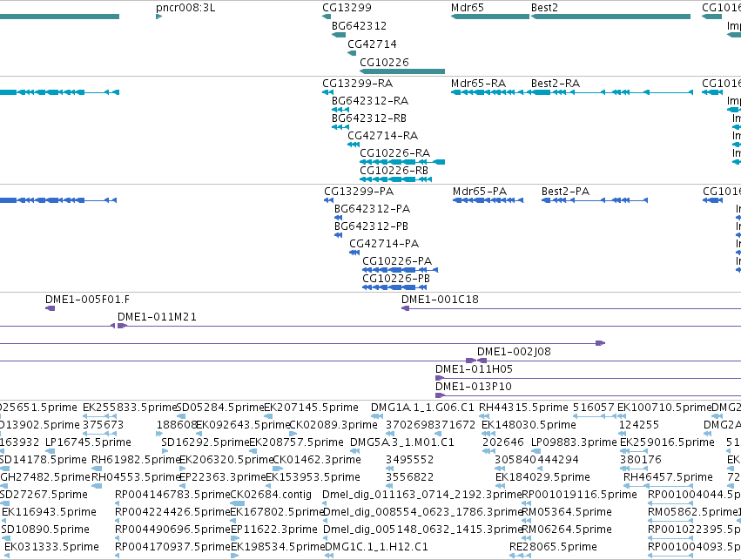Image resolution: width=741 pixels, height=560 pixels.
Task: Open the Best2-PA protein label
Action: (565, 192)
